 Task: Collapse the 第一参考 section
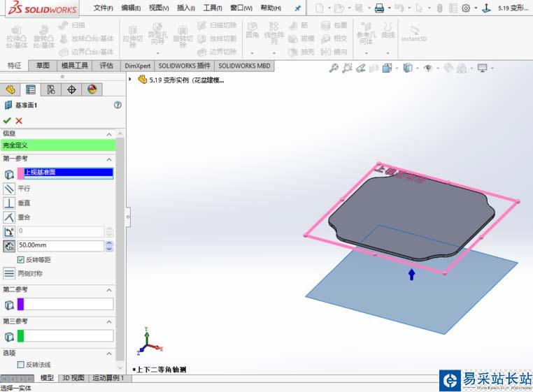click(109, 159)
